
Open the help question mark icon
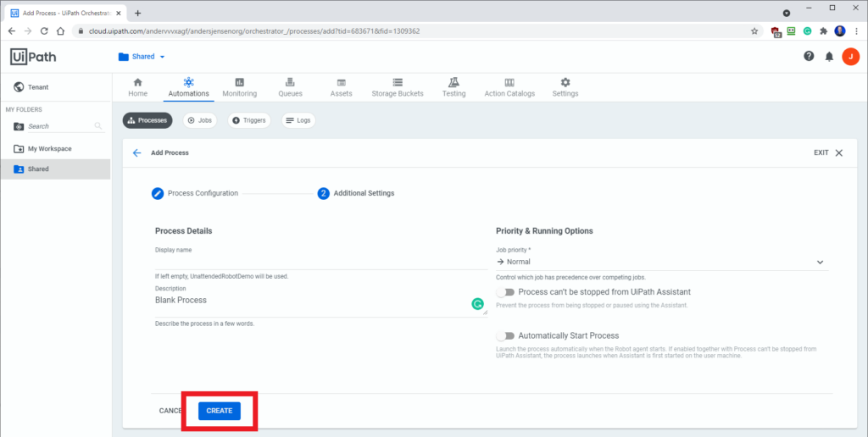click(x=809, y=56)
